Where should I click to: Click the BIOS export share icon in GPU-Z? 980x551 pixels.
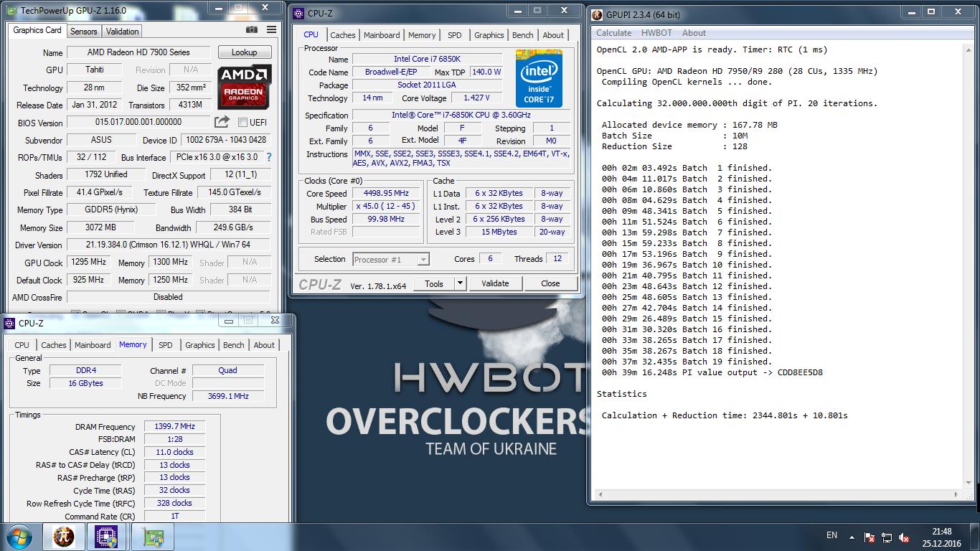222,122
